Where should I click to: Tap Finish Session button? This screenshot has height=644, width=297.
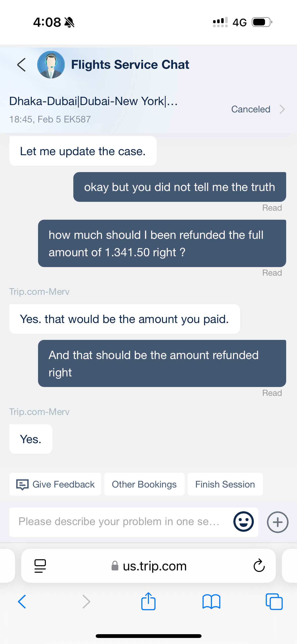(x=225, y=484)
